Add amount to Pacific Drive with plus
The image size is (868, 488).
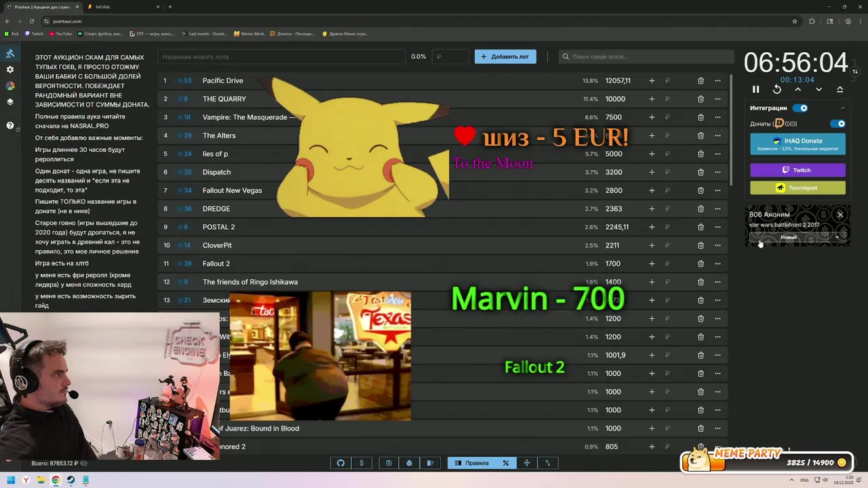(x=652, y=81)
